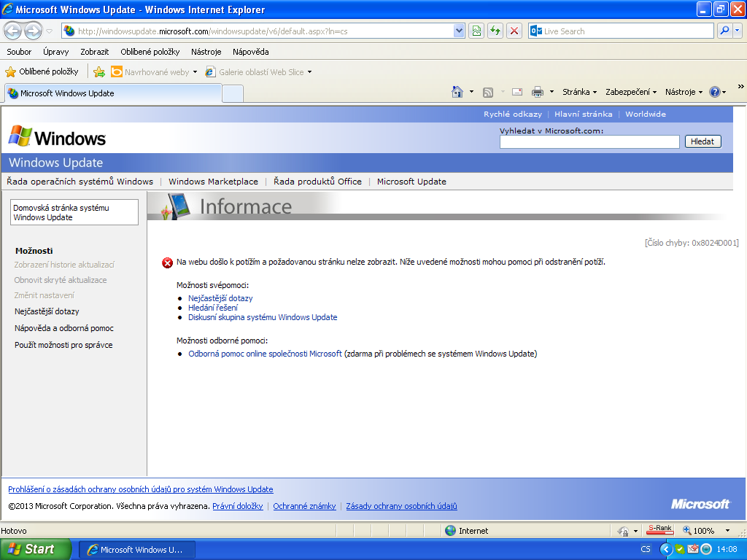747x560 pixels.
Task: Open the Stránka dropdown menu
Action: [x=579, y=92]
